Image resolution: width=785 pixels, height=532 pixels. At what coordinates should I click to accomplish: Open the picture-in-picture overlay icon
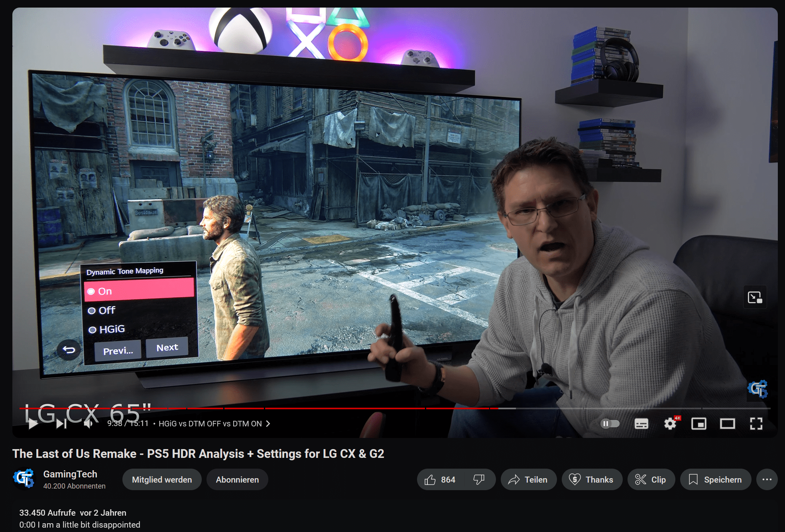[x=755, y=297]
